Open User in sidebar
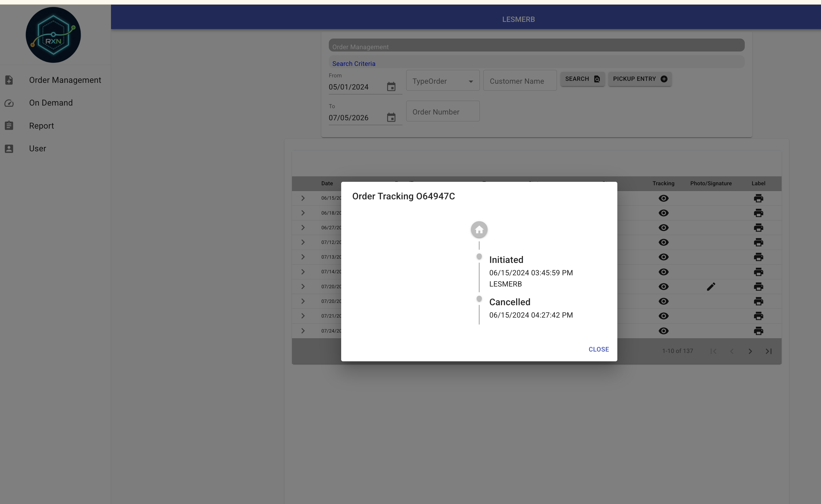 (x=55, y=148)
